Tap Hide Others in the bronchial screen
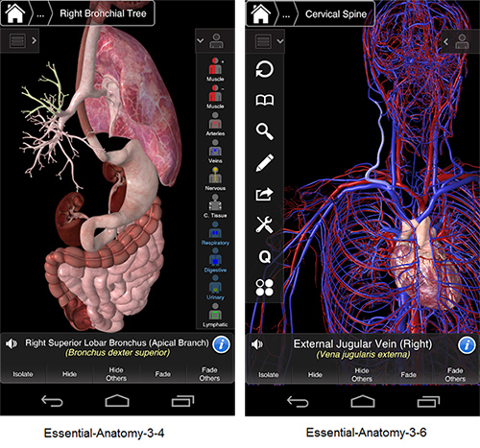Screen dimensions: 480x448 pyautogui.click(x=116, y=374)
